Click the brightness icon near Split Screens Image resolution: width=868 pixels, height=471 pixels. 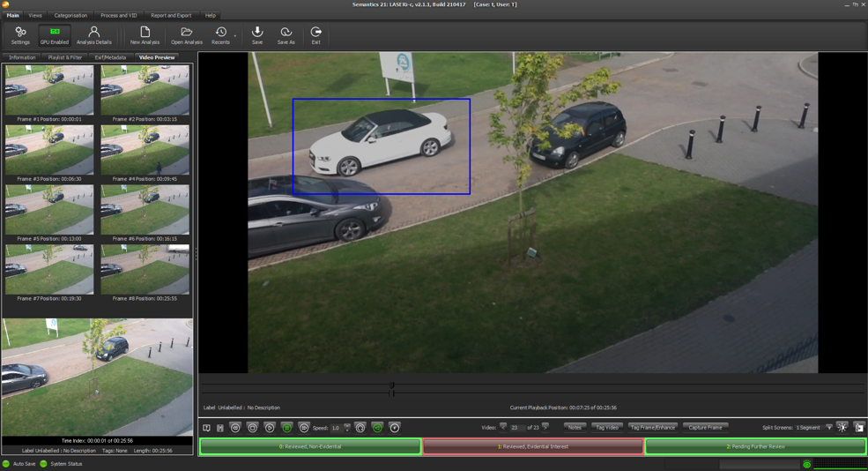tap(842, 428)
